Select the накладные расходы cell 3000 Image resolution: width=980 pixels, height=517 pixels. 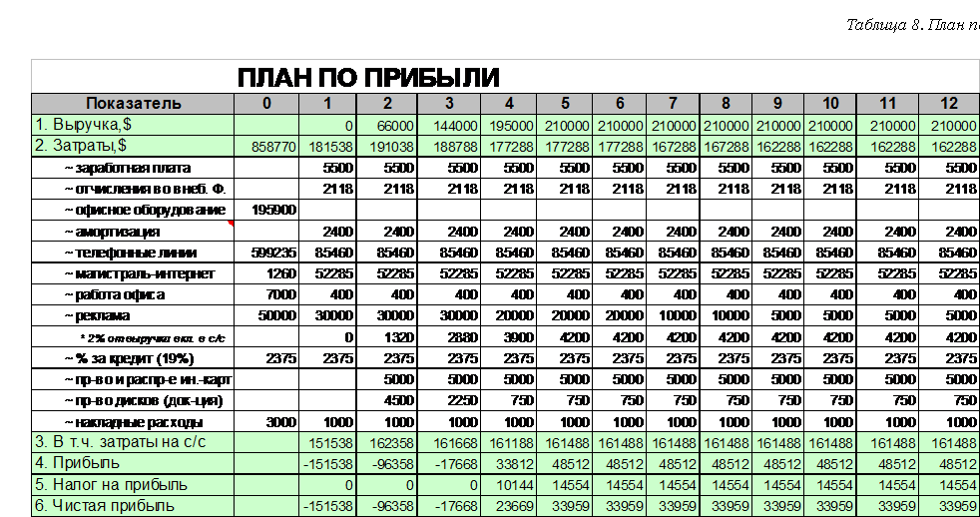[x=266, y=421]
